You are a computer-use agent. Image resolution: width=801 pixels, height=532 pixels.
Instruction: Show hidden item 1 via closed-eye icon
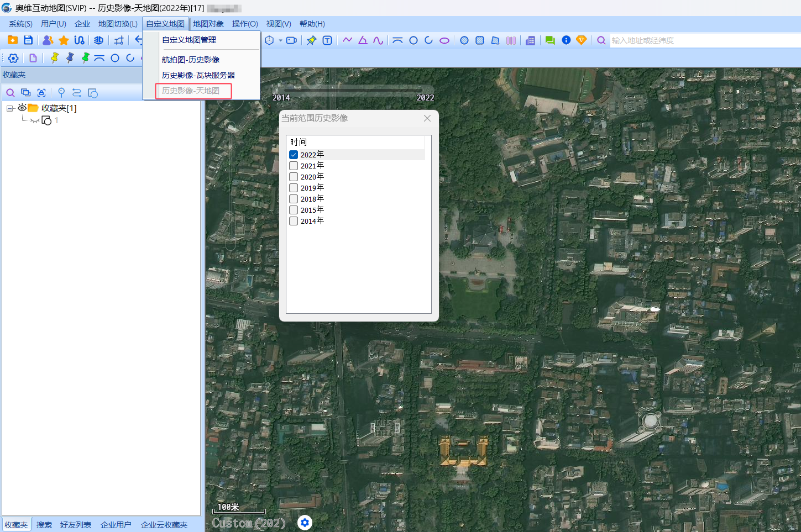[x=35, y=120]
